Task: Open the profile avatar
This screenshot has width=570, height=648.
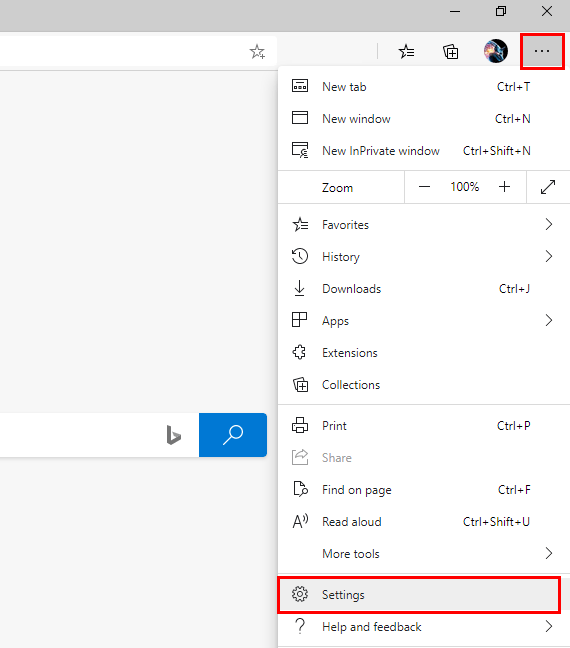Action: 496,51
